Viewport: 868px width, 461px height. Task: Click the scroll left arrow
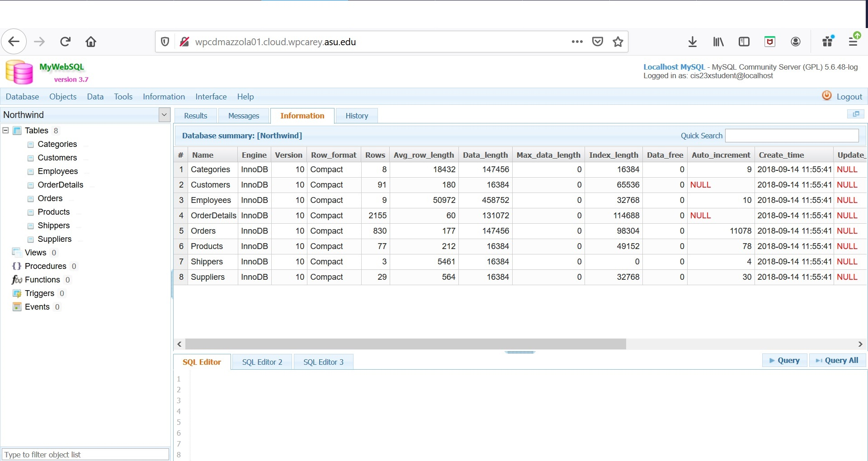pyautogui.click(x=179, y=344)
